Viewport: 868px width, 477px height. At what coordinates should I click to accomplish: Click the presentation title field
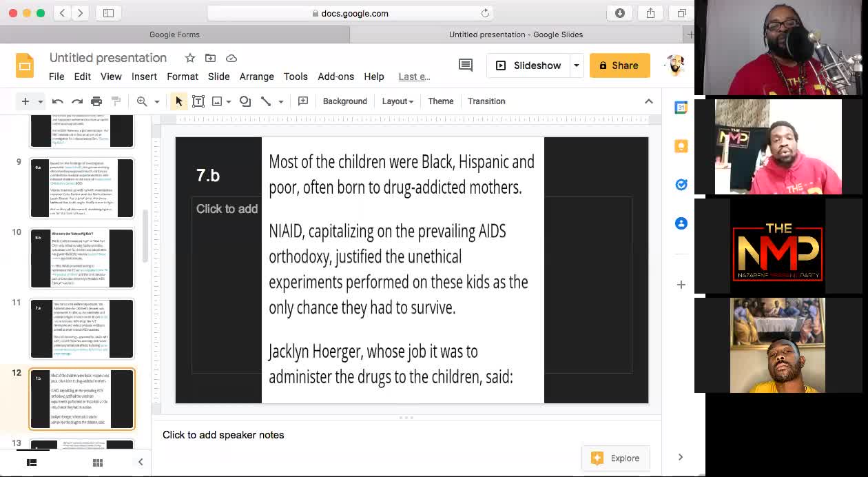[108, 58]
